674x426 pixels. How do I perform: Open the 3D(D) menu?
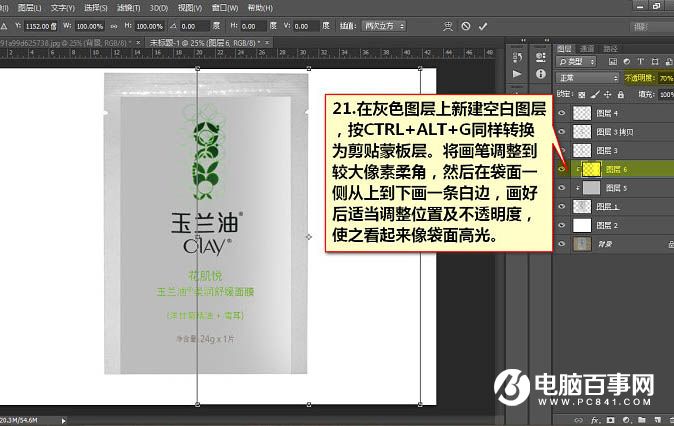point(159,8)
